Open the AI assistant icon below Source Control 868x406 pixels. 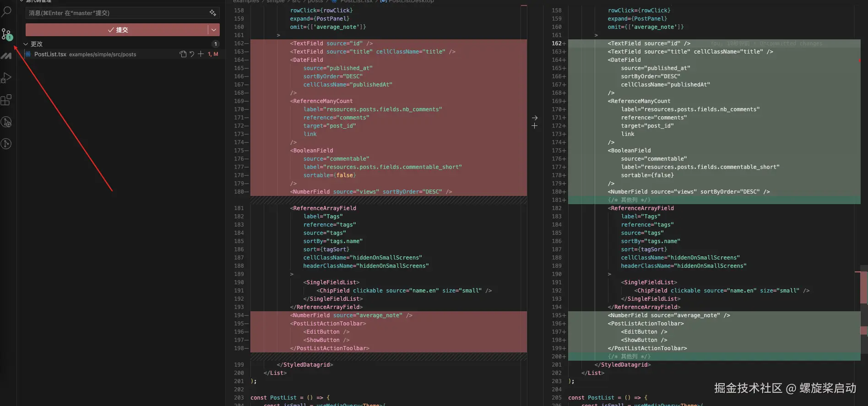coord(6,56)
